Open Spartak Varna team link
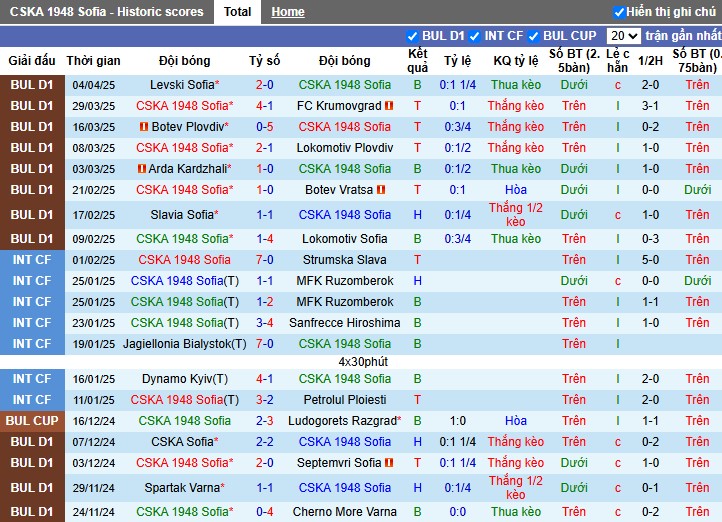Image resolution: width=722 pixels, height=522 pixels. pos(182,487)
